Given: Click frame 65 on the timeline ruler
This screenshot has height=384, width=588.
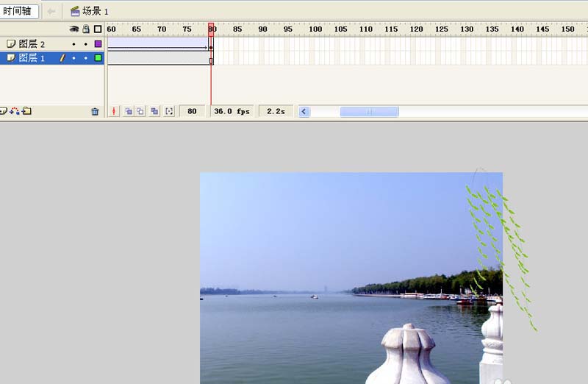Looking at the screenshot, I should click(x=136, y=29).
